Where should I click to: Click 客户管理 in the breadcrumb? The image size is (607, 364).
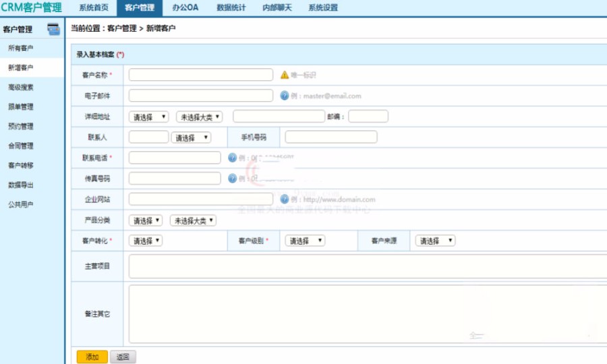121,28
